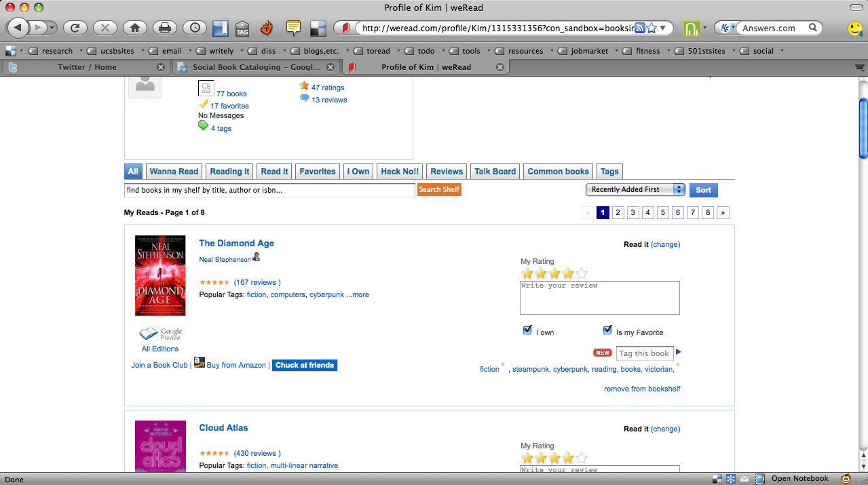This screenshot has width=868, height=485.
Task: Uncheck the Is my Favorite checkbox
Action: click(607, 330)
